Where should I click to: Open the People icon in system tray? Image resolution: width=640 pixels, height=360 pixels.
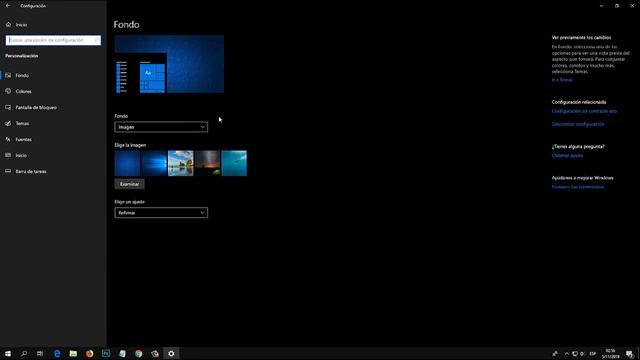(555, 353)
